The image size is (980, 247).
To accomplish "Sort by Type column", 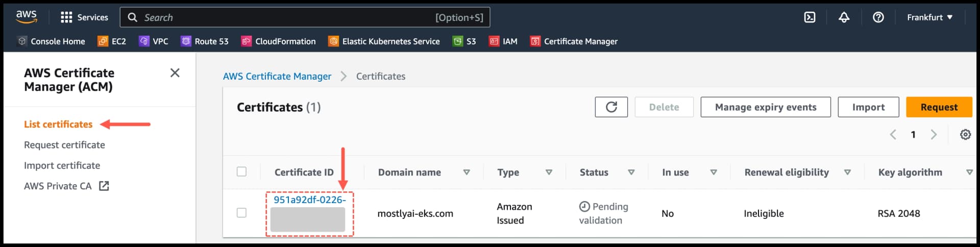I will tap(549, 172).
